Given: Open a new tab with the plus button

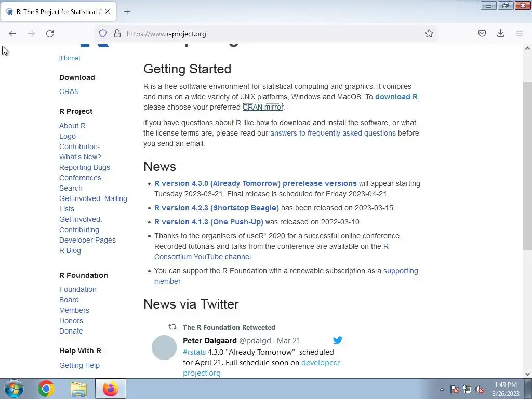Looking at the screenshot, I should click(x=127, y=12).
